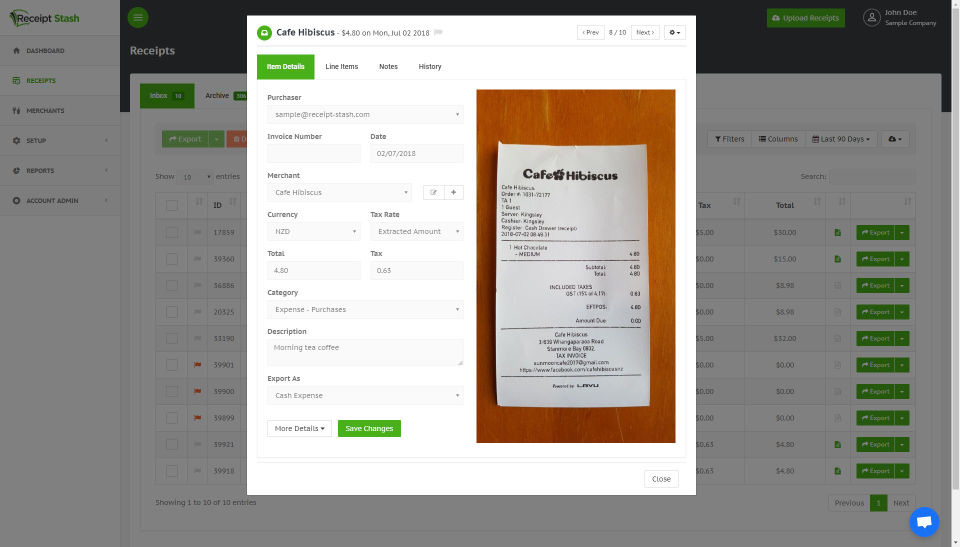Check the checkbox for receipt 39900
This screenshot has height=547, width=960.
(172, 391)
